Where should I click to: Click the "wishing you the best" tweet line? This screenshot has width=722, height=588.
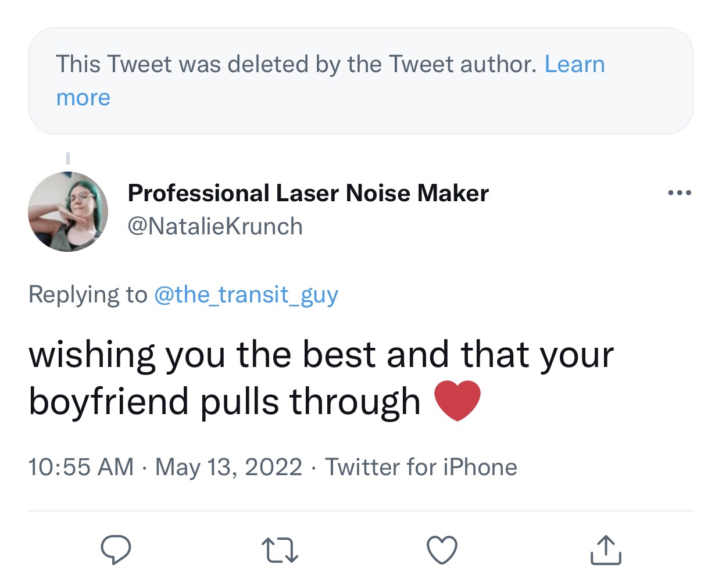pyautogui.click(x=321, y=354)
